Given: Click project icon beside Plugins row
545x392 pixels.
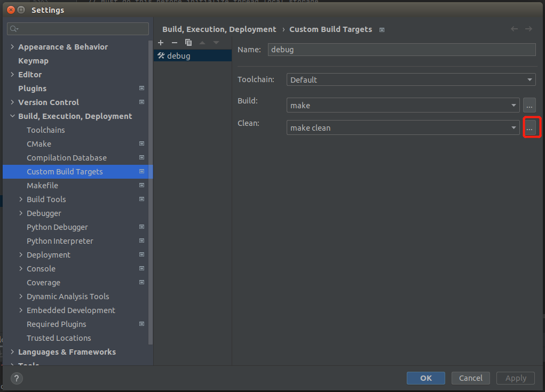Looking at the screenshot, I should [142, 88].
